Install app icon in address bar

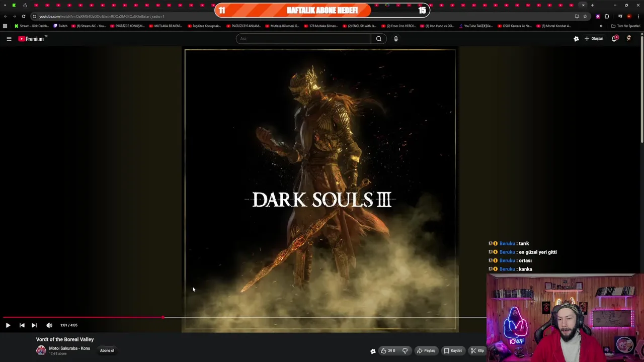click(577, 16)
